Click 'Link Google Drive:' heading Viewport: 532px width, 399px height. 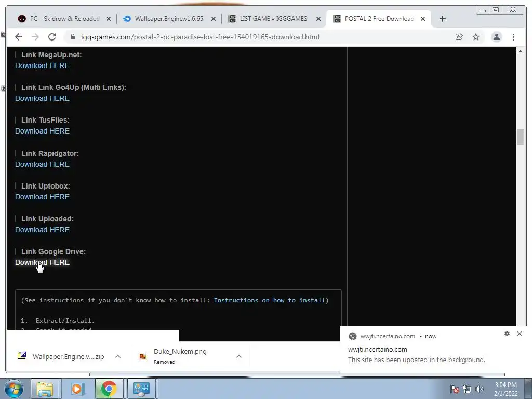tap(54, 251)
